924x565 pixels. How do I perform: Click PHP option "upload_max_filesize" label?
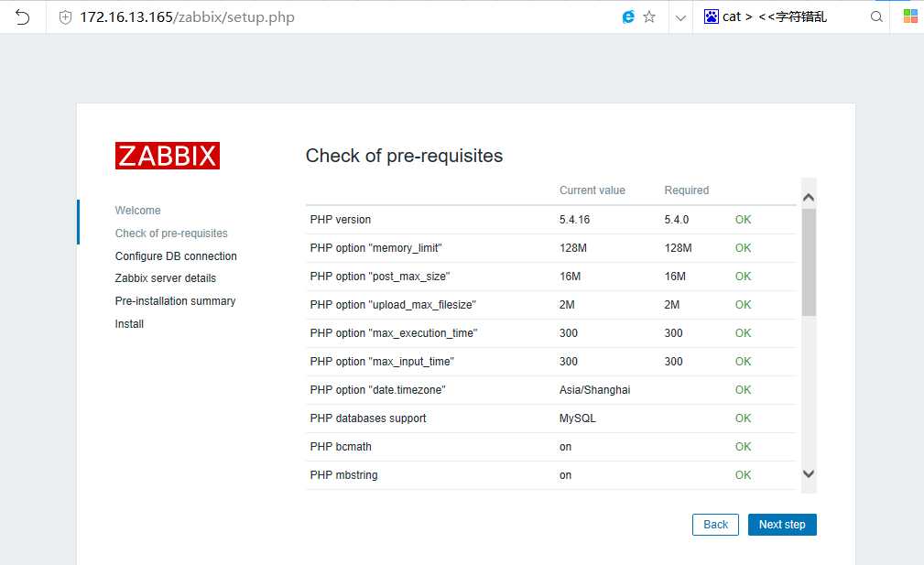point(393,305)
